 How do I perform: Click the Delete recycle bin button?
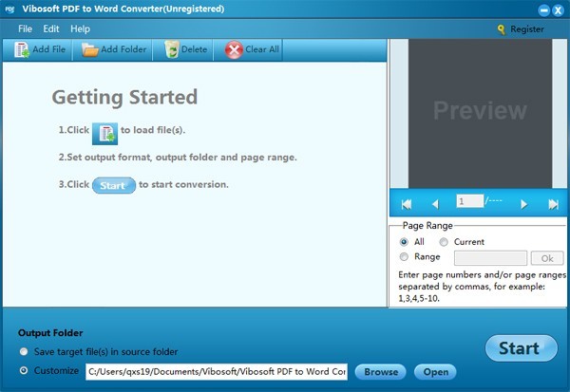186,49
